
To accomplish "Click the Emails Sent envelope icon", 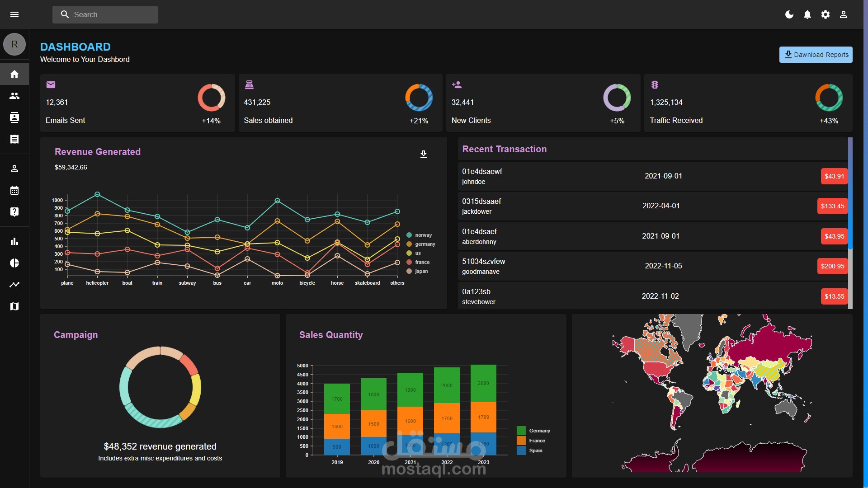I will [51, 84].
